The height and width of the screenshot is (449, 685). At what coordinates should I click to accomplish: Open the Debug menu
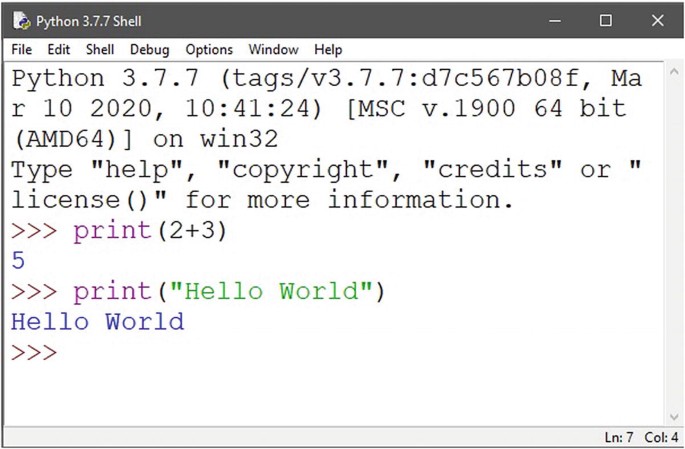pos(149,49)
